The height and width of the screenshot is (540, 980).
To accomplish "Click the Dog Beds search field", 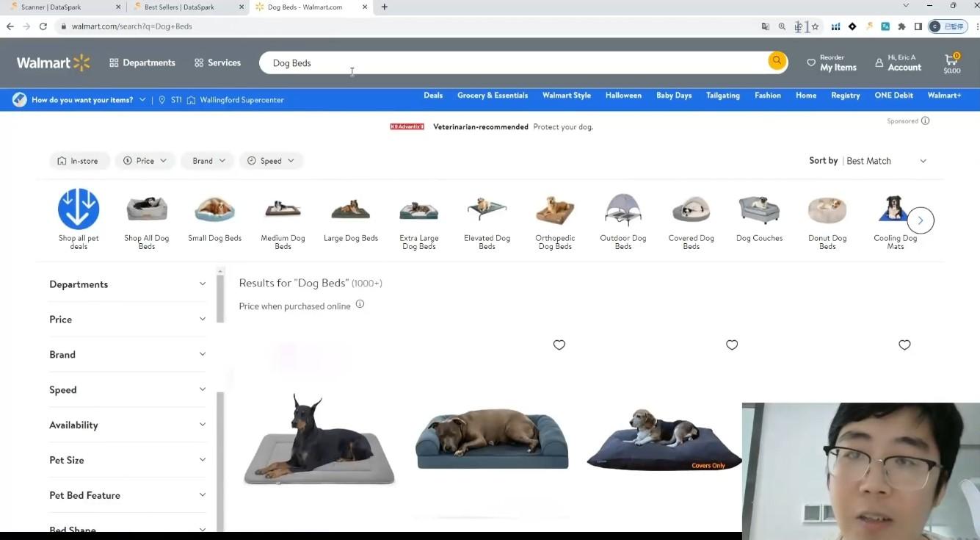I will 514,63.
